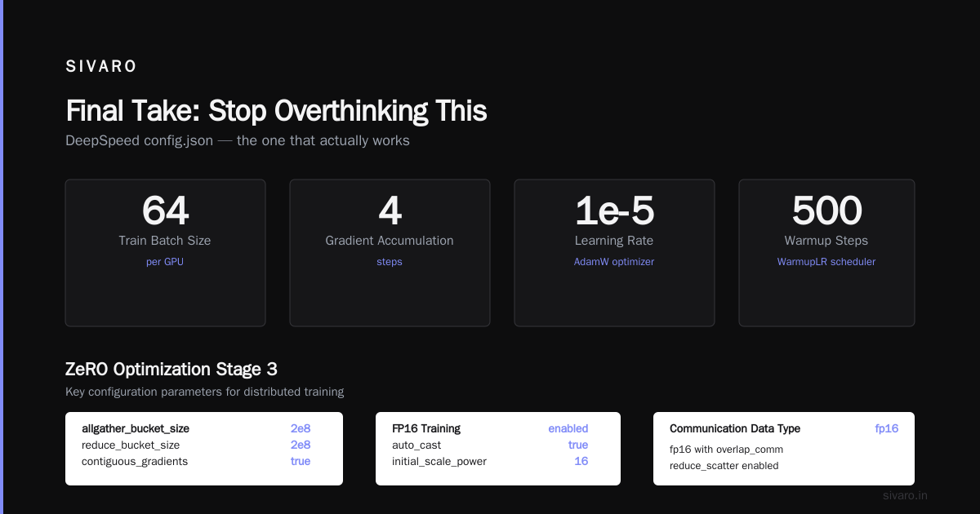The width and height of the screenshot is (980, 514).
Task: Click the Final Take headline title
Action: point(276,111)
